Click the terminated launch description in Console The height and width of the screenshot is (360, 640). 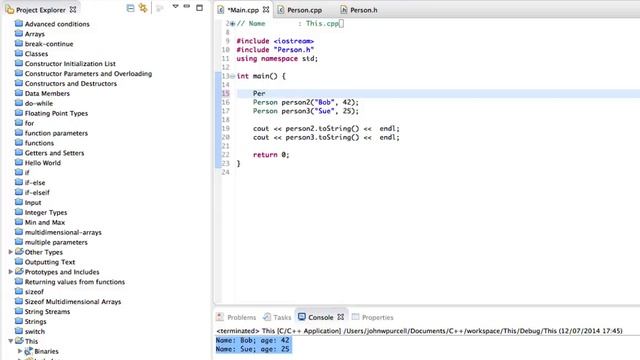pyautogui.click(x=419, y=331)
